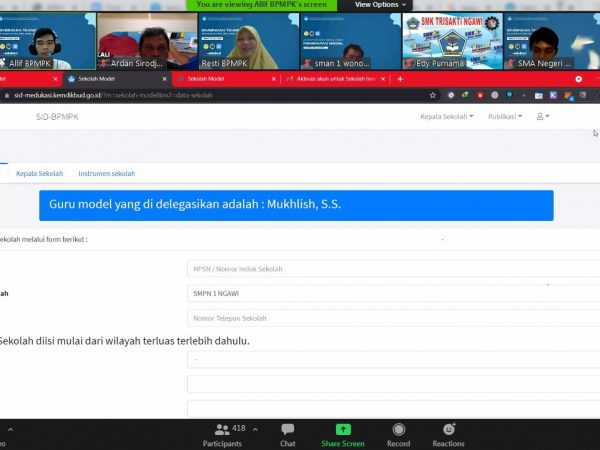This screenshot has height=450, width=600.
Task: Click the NPSN / Nomor Induk Sekolah field
Action: (x=393, y=269)
